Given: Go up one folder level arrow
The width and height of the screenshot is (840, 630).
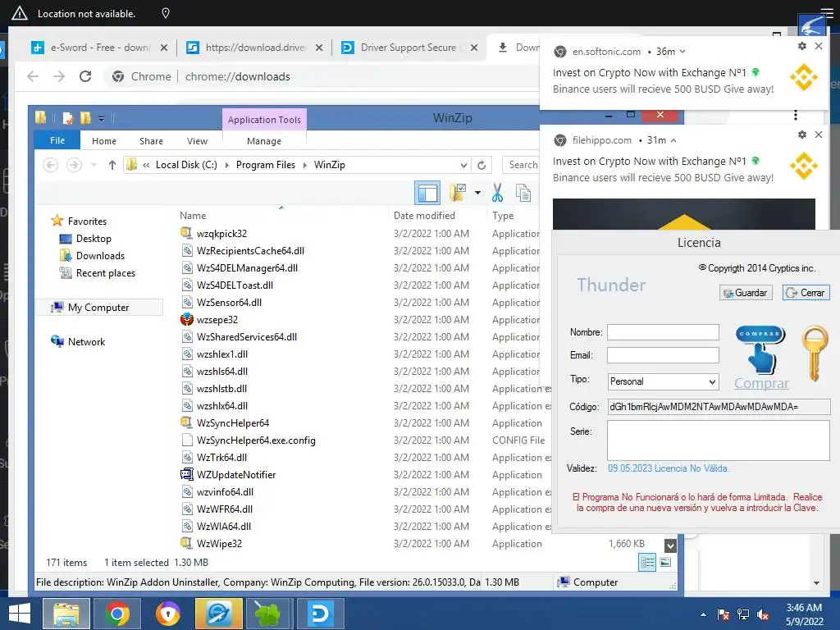Looking at the screenshot, I should (x=112, y=165).
